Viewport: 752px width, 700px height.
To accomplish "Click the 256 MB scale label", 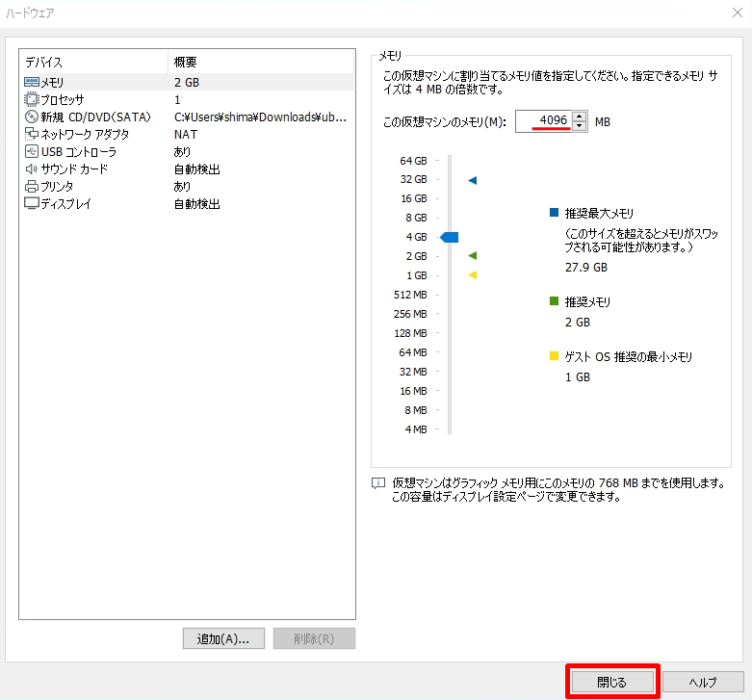I will coord(410,314).
